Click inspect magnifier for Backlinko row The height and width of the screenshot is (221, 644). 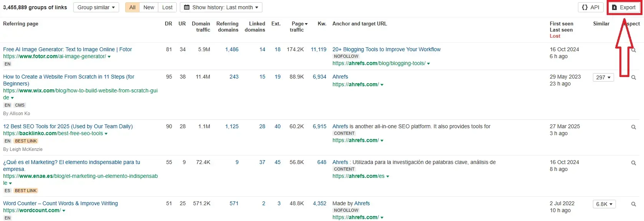point(634,127)
